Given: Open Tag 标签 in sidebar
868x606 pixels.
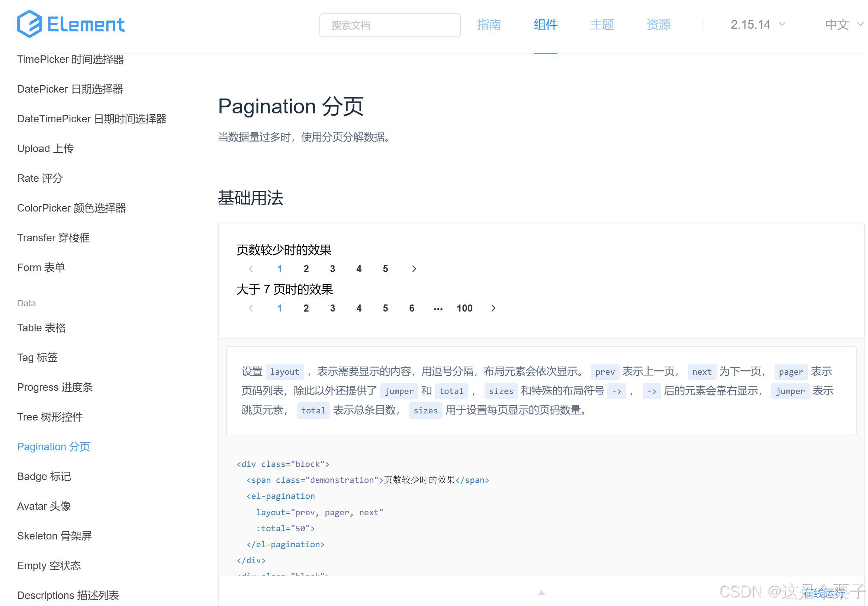Looking at the screenshot, I should (38, 358).
